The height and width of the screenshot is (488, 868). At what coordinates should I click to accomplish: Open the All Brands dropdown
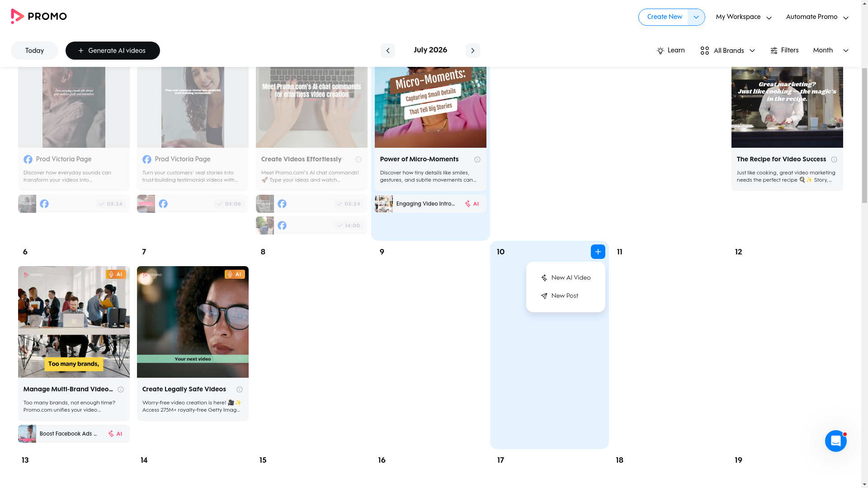pyautogui.click(x=727, y=51)
